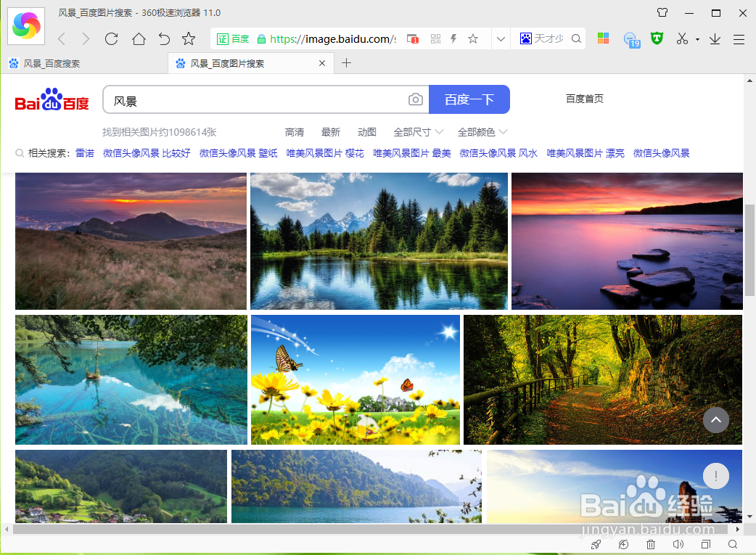The height and width of the screenshot is (555, 756).
Task: Mute the page with the speaker icon
Action: coord(678,544)
